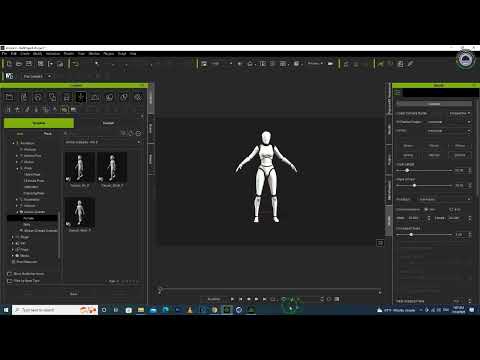Open the Realtime playback mode dropdown
The image size is (480, 360).
215,299
